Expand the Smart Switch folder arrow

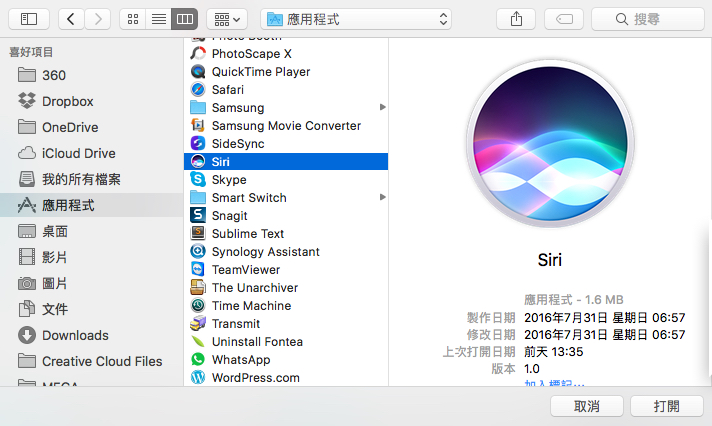(x=382, y=197)
